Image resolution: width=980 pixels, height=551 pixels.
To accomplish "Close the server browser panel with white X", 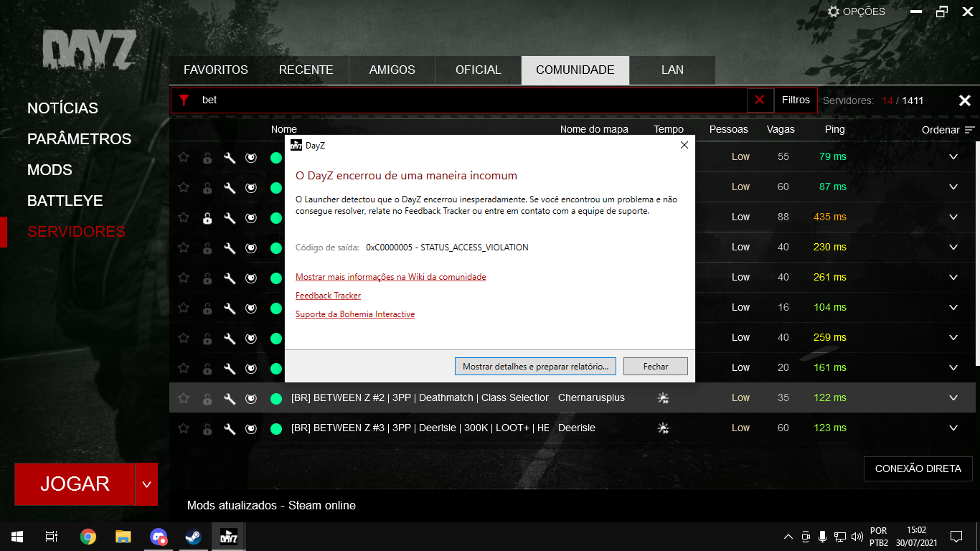I will pyautogui.click(x=965, y=100).
